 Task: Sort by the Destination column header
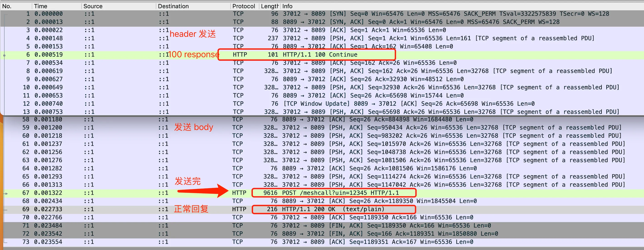pos(173,6)
